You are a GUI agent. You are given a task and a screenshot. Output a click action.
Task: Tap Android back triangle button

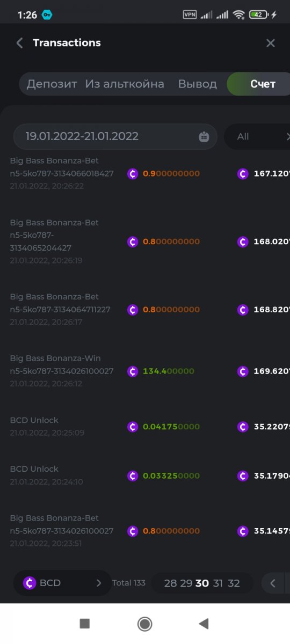(204, 624)
